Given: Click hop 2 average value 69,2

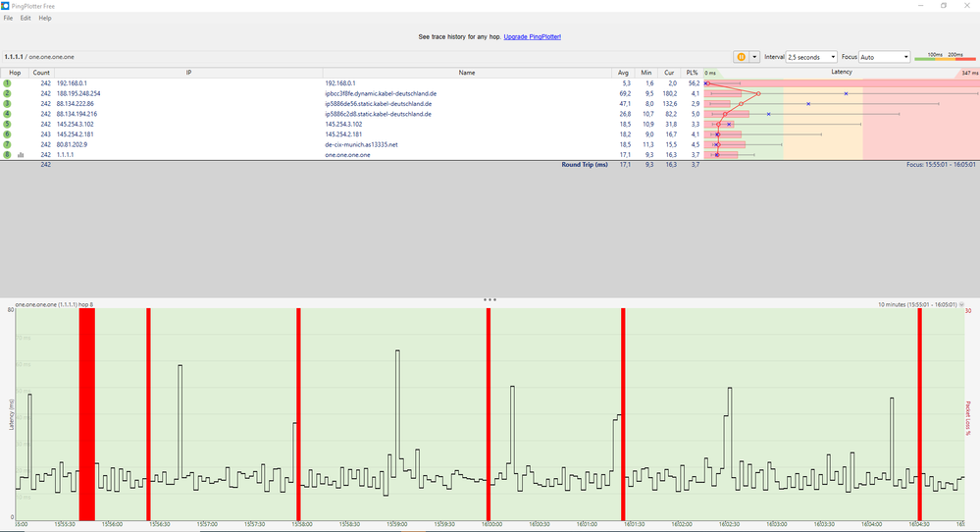Looking at the screenshot, I should click(625, 94).
